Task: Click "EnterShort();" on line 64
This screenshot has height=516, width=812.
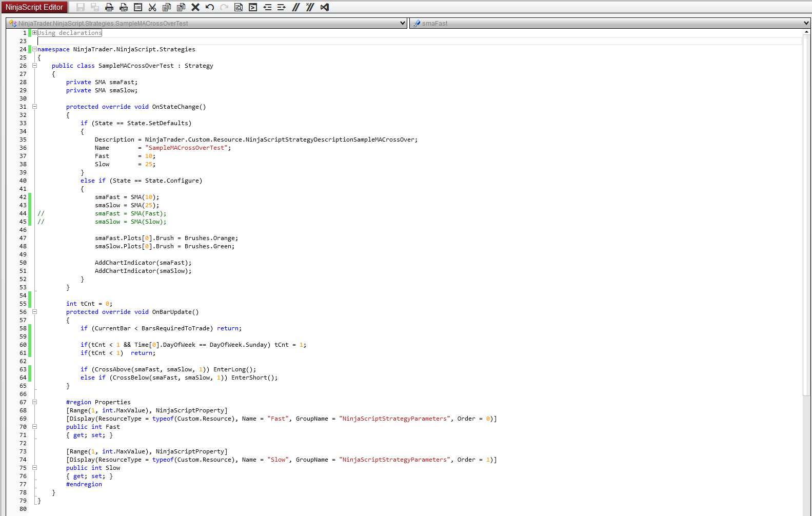Action: [254, 378]
